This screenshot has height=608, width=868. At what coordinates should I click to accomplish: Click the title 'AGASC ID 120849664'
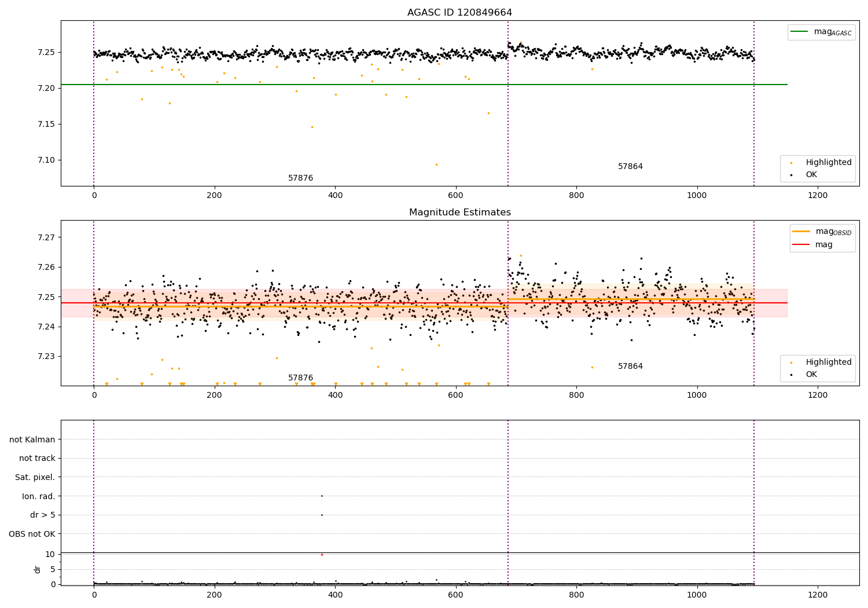[459, 12]
